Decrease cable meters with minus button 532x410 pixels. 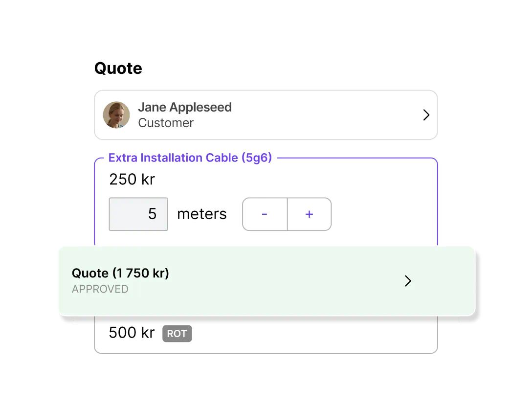pyautogui.click(x=265, y=214)
